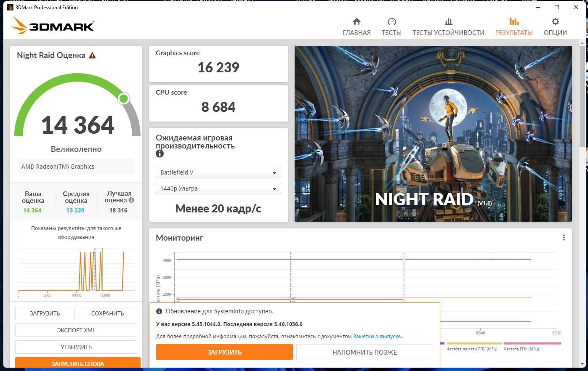588x371 pixels.
Task: Select the РЕЗУЛЬТАТЫ section
Action: [x=514, y=27]
